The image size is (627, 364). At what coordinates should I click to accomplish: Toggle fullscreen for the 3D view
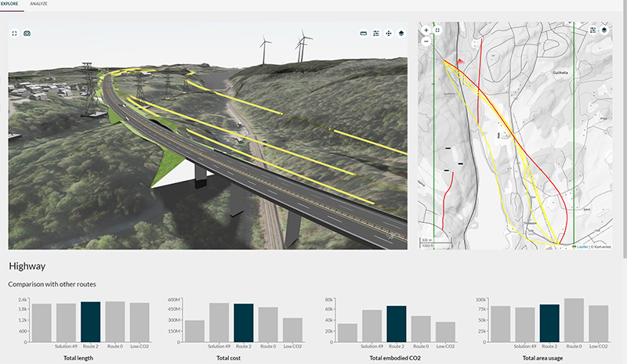(14, 34)
